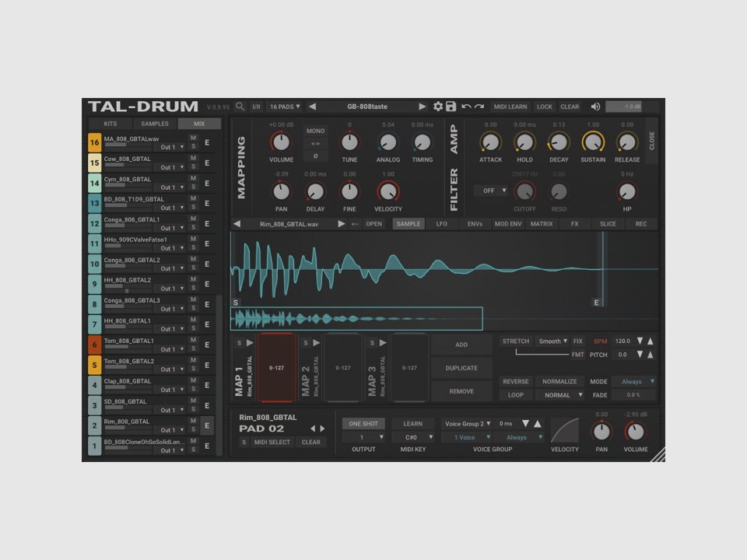This screenshot has height=560, width=747.
Task: Click the ADD map button
Action: (x=461, y=345)
